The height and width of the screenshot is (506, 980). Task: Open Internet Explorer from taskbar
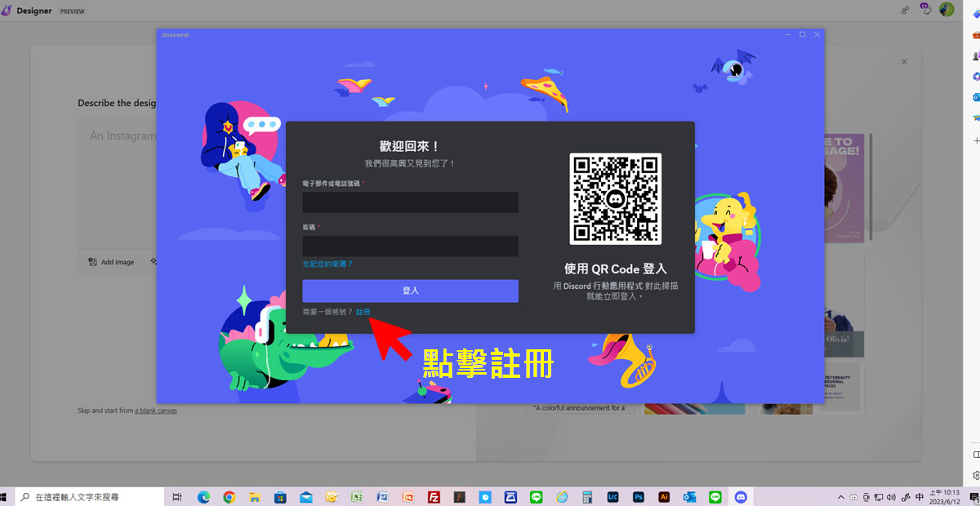(562, 496)
